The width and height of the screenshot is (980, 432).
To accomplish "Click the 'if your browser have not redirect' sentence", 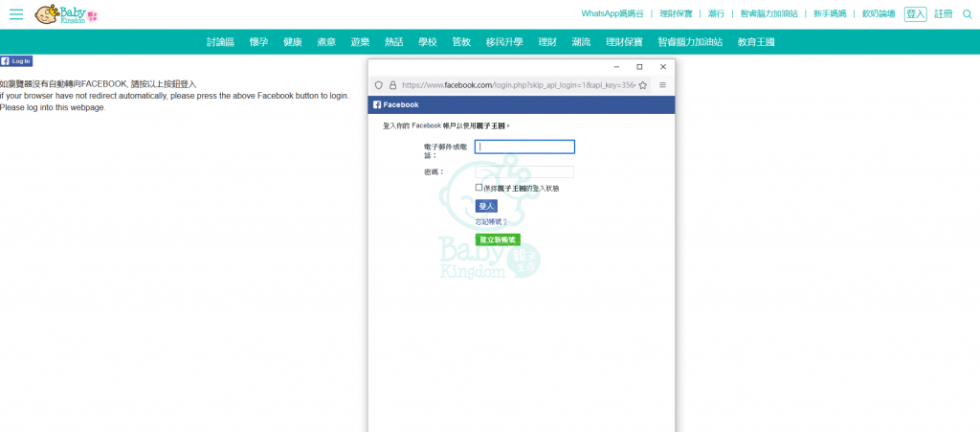I will 174,96.
